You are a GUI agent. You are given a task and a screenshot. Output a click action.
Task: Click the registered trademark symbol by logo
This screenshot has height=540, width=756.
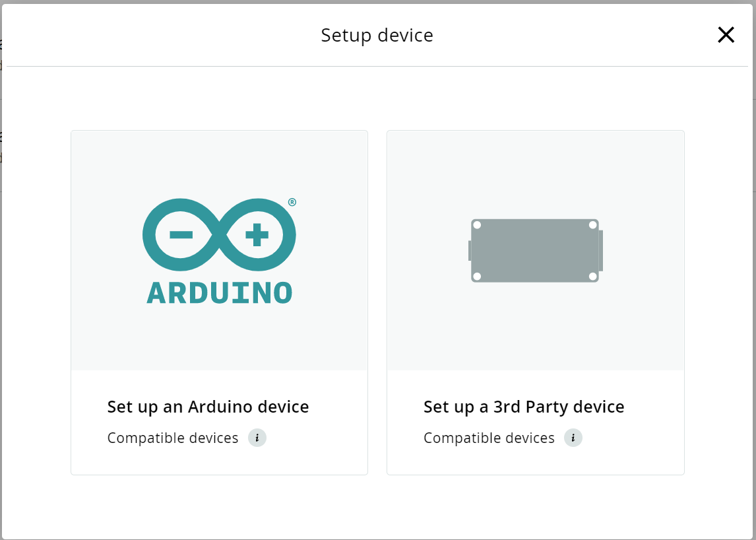point(292,202)
